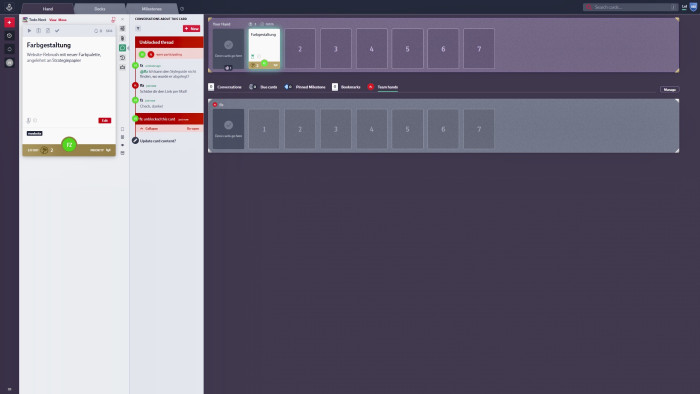Screen dimensions: 700x394
Task: Open notifications bell in left sidebar
Action: [9, 49]
